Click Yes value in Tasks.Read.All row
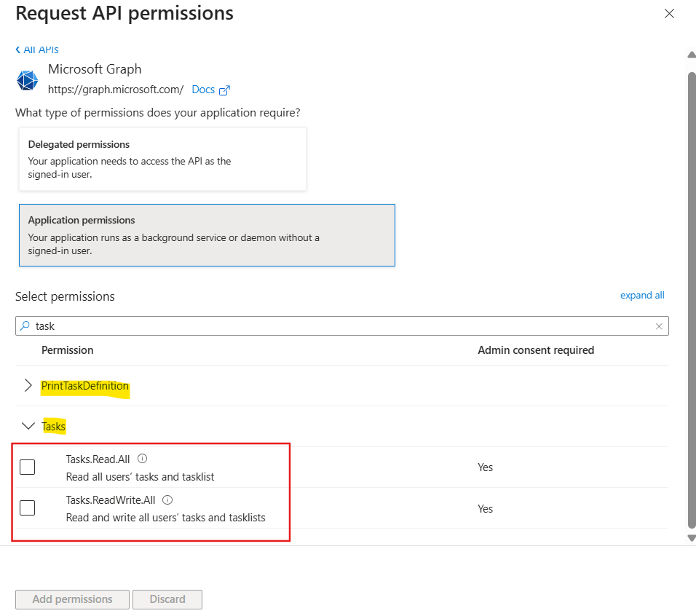This screenshot has width=696, height=616. [x=485, y=467]
